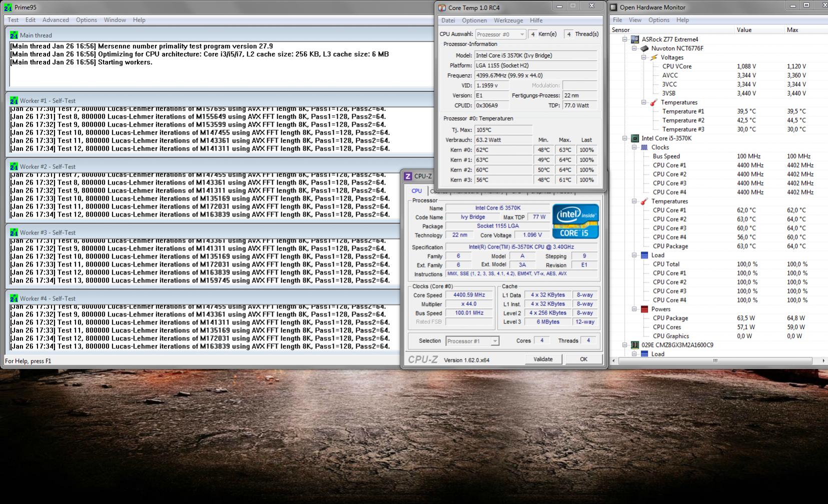Collapse the Clocks group
The width and height of the screenshot is (828, 504).
[x=634, y=147]
